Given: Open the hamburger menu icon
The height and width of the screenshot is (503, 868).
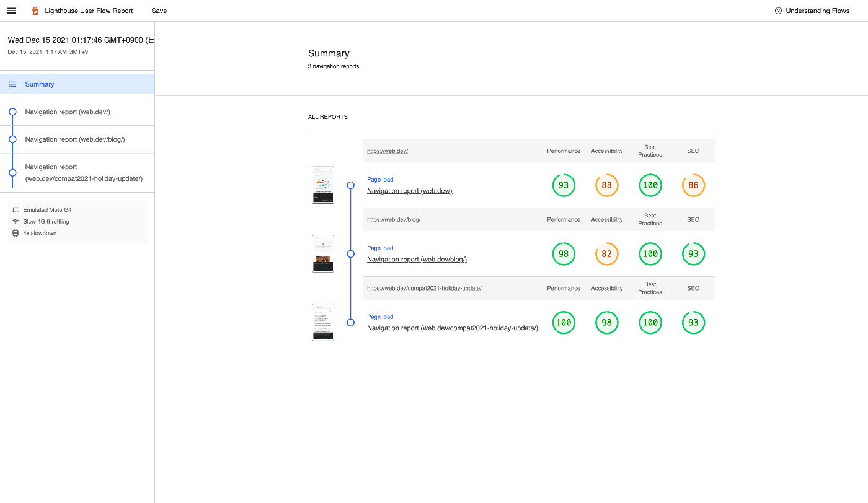Looking at the screenshot, I should pos(11,11).
